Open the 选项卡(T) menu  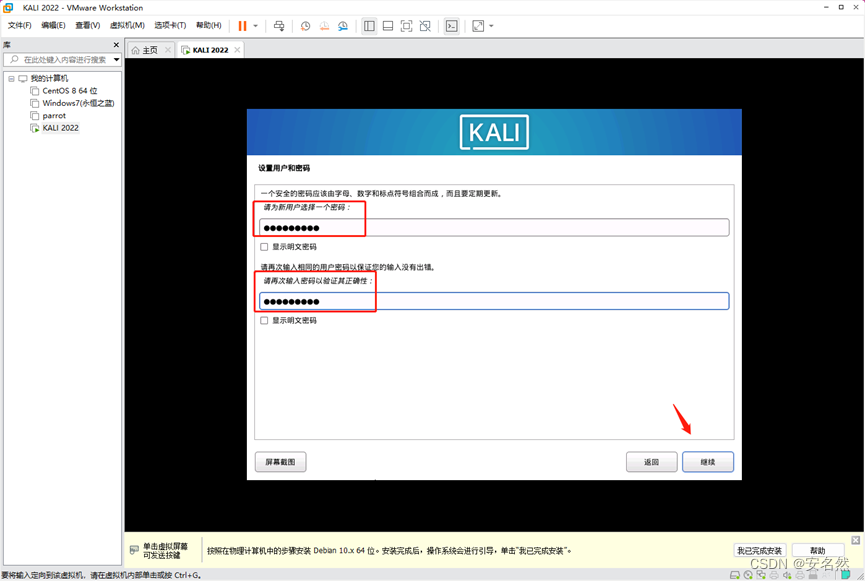[x=170, y=25]
